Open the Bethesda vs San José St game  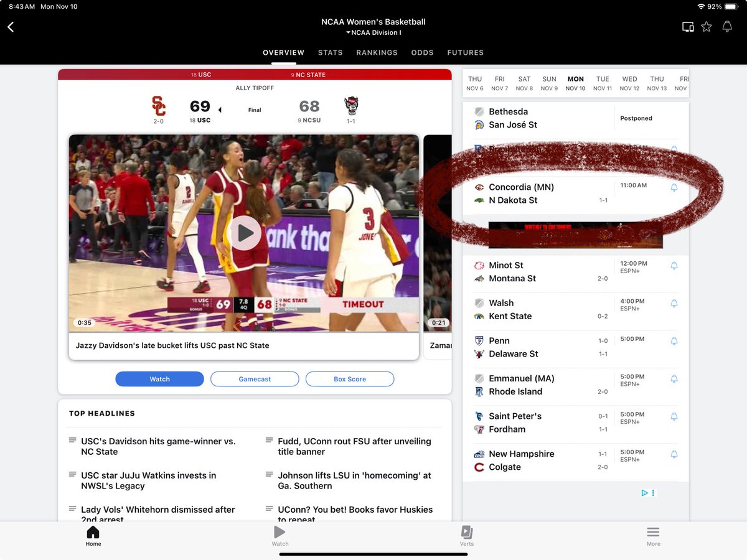tap(575, 118)
